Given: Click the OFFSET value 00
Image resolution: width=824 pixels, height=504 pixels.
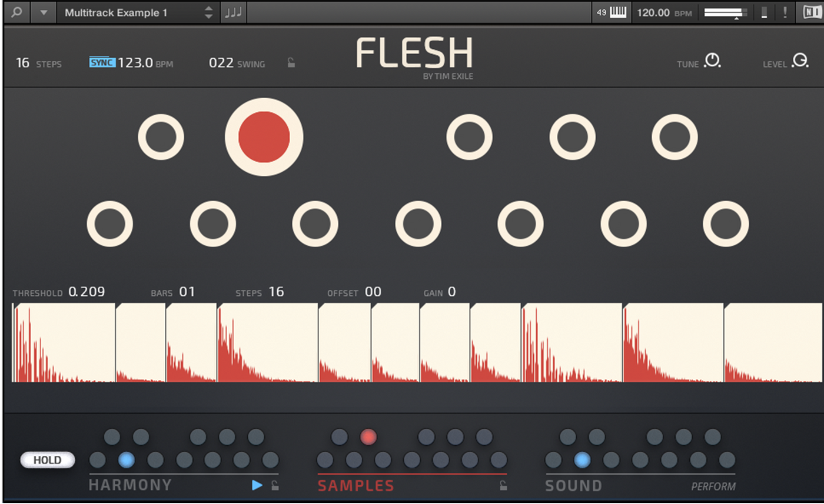Looking at the screenshot, I should pyautogui.click(x=373, y=292).
